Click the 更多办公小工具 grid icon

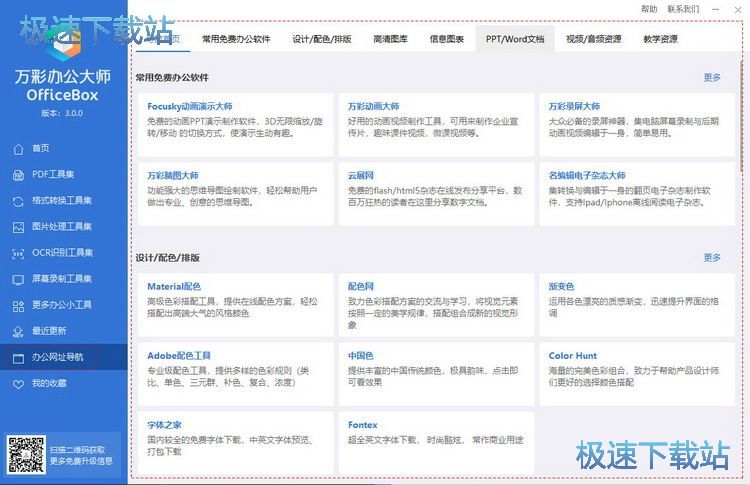tap(18, 306)
